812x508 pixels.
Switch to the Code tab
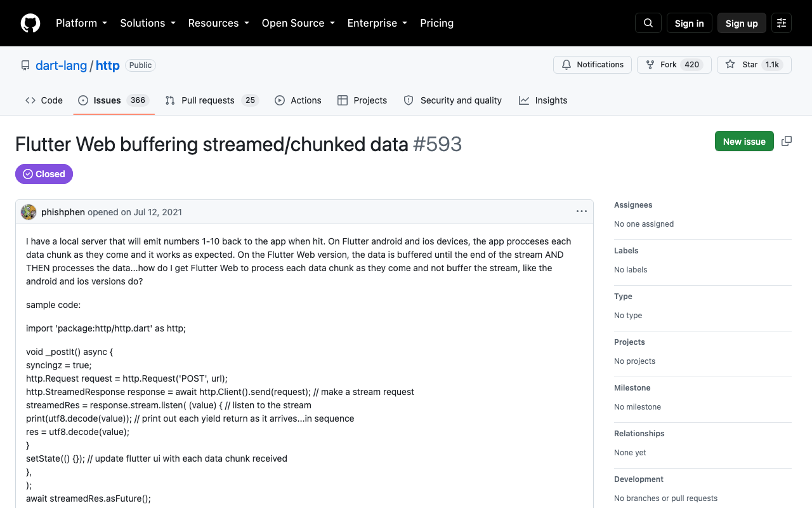pos(44,100)
